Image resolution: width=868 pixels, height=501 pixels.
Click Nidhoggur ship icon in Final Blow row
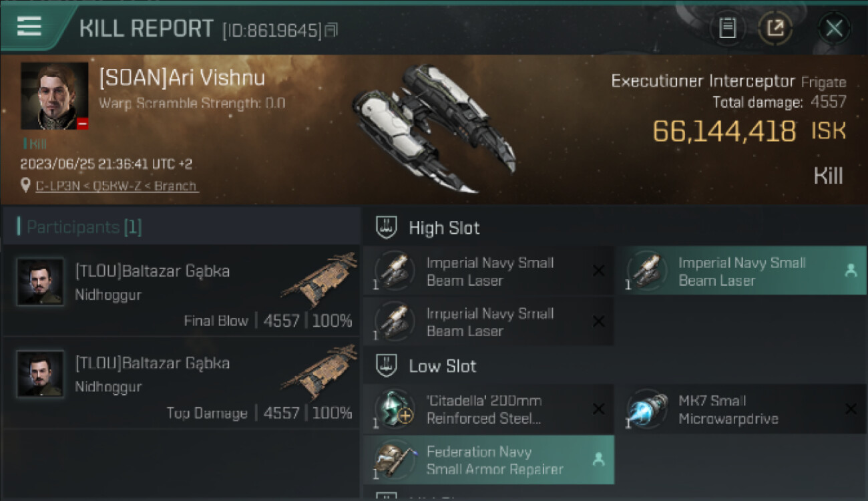click(318, 279)
